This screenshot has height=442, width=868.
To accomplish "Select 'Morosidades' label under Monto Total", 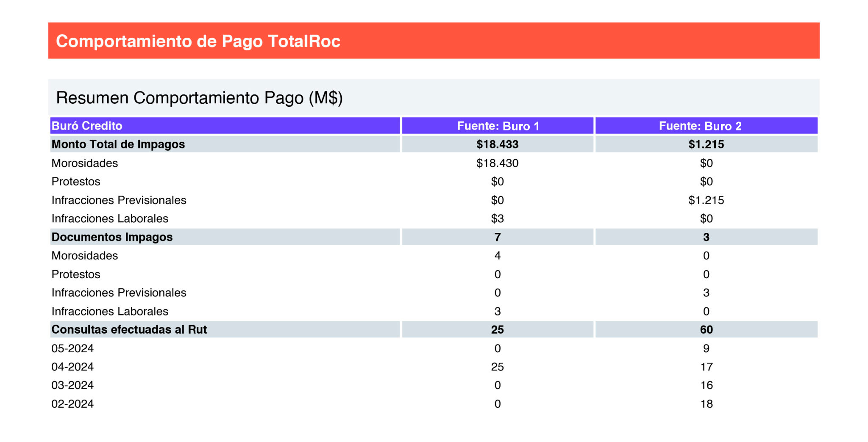I will tap(85, 163).
